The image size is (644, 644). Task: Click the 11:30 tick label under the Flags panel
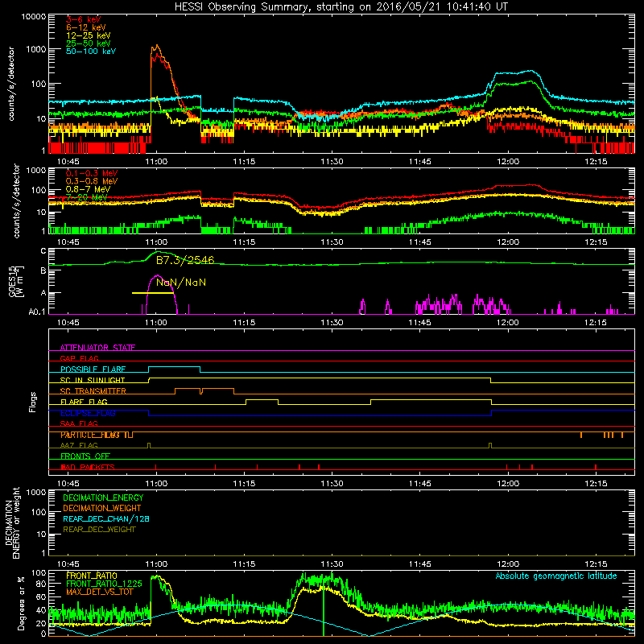pyautogui.click(x=332, y=484)
